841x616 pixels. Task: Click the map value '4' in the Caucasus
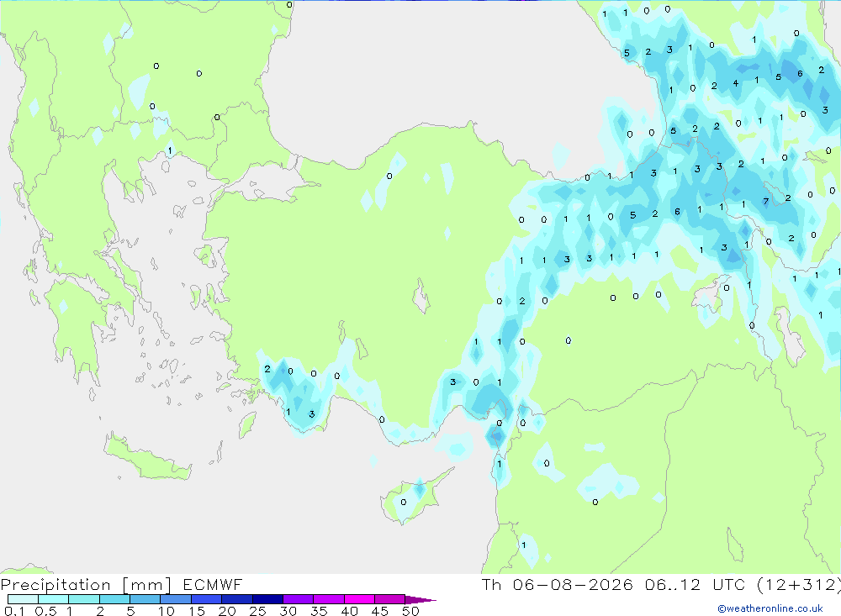tap(735, 83)
